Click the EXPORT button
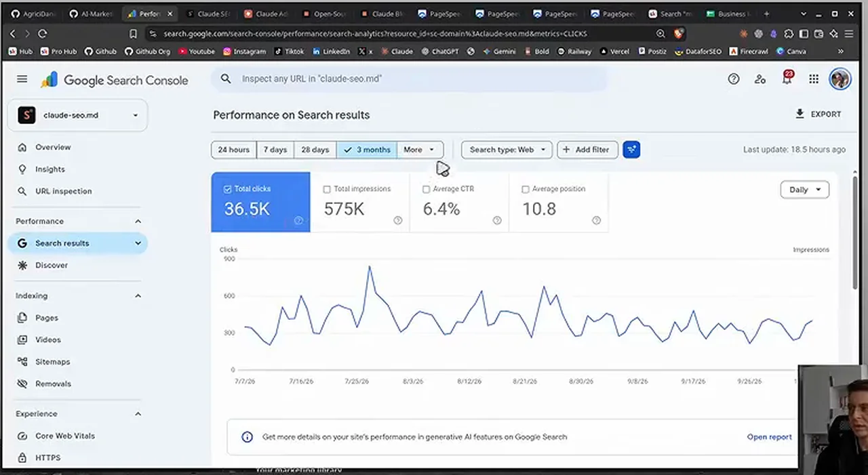Screen dimensions: 868x475 (x=818, y=115)
